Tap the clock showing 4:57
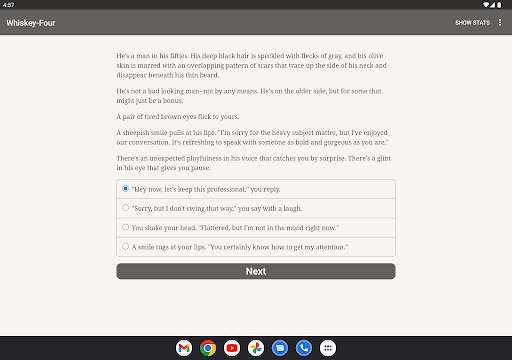512x360 pixels. (x=8, y=5)
